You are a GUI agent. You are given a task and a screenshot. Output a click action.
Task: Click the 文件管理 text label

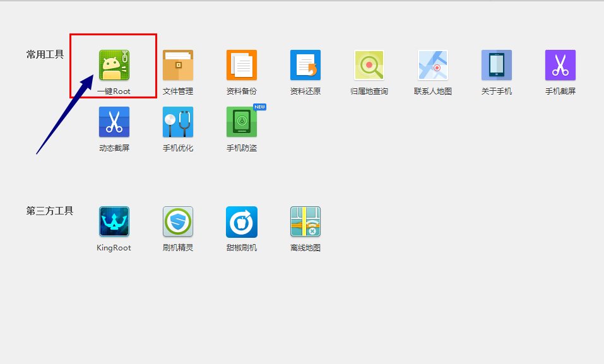(178, 91)
